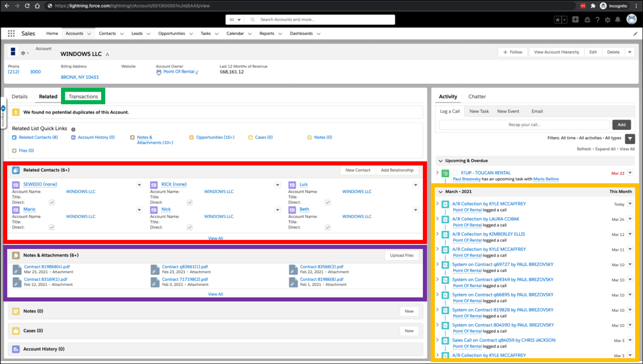Click the Recap your call input field

coord(524,125)
